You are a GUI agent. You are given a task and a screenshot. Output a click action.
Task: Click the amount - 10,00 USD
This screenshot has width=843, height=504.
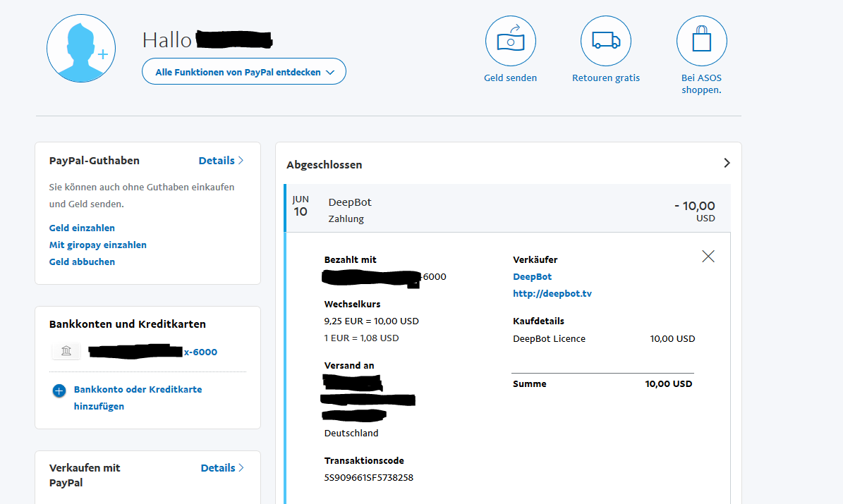coord(695,211)
